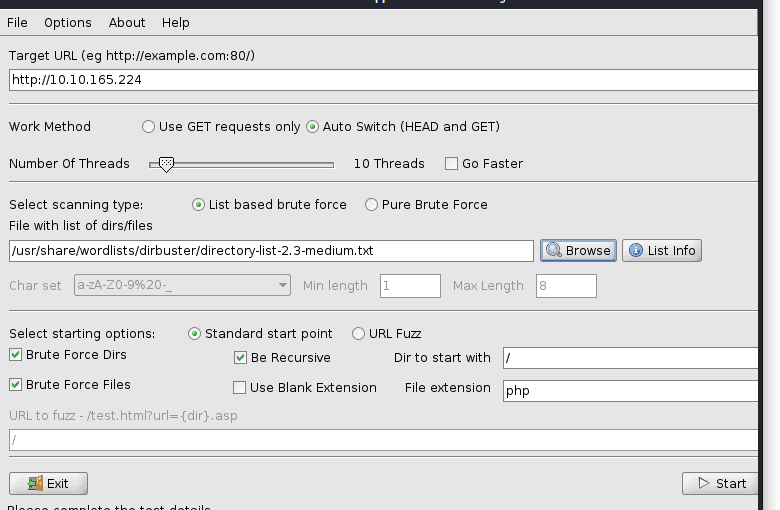The width and height of the screenshot is (780, 510).
Task: Click the magnifier icon on Browse
Action: (x=554, y=250)
